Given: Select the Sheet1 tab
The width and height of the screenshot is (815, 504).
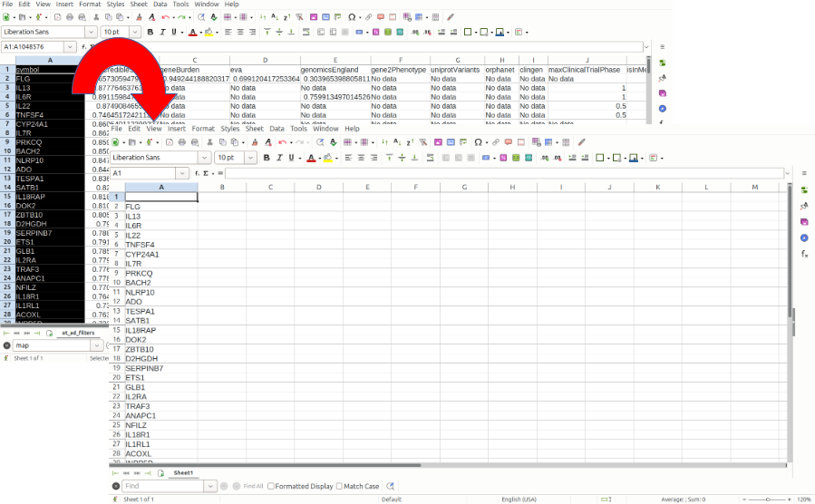Looking at the screenshot, I should 183,473.
